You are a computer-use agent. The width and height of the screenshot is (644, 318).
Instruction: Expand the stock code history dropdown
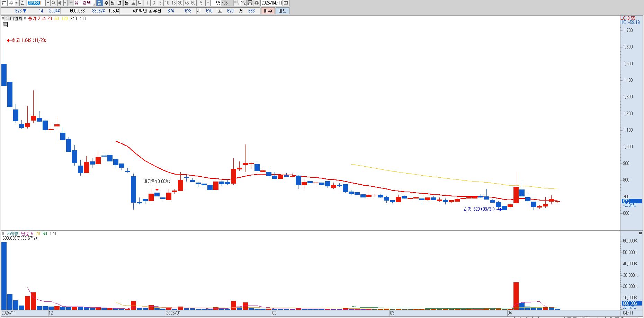47,3
